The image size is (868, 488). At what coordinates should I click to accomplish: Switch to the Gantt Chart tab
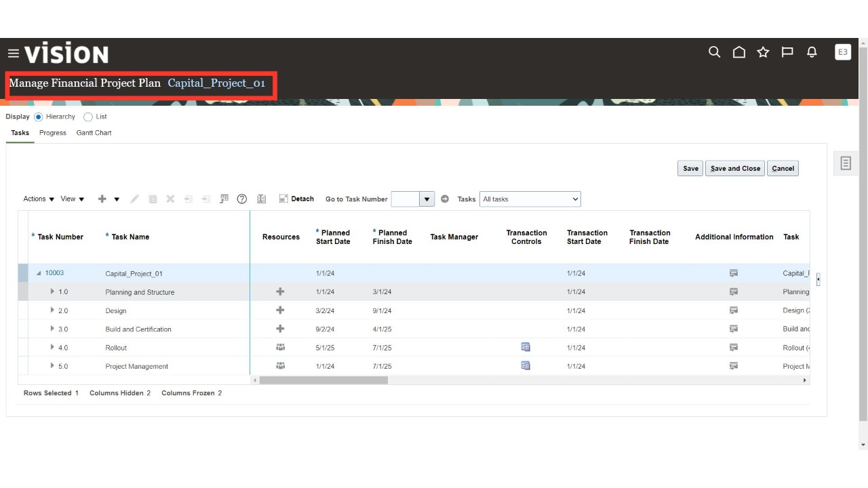pyautogui.click(x=94, y=133)
